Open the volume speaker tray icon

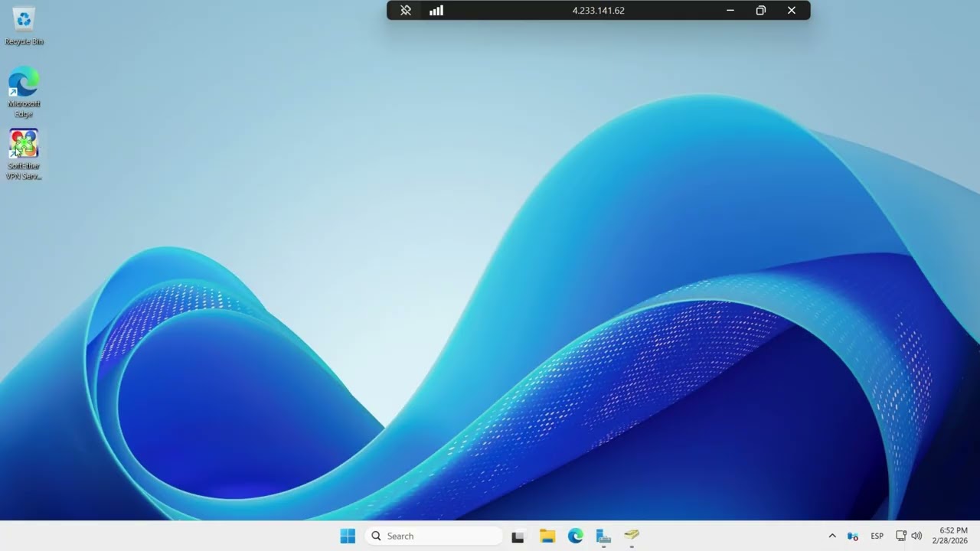pyautogui.click(x=916, y=536)
